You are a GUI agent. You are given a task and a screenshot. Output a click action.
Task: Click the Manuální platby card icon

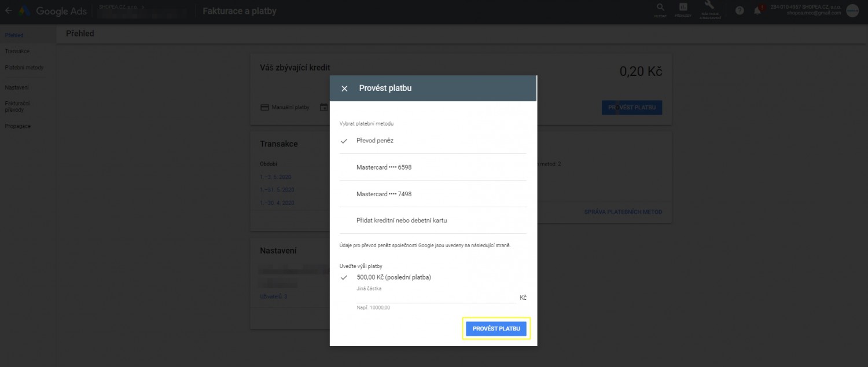pyautogui.click(x=265, y=108)
